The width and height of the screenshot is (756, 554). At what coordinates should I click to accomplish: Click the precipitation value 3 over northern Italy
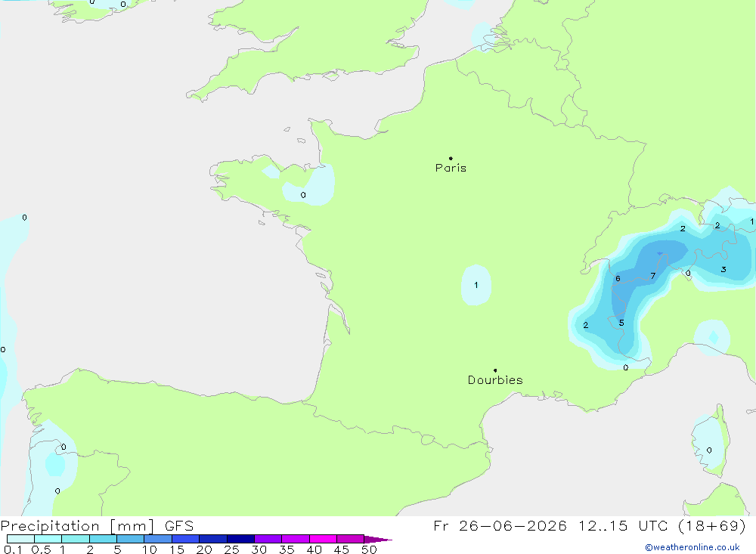[x=723, y=270]
